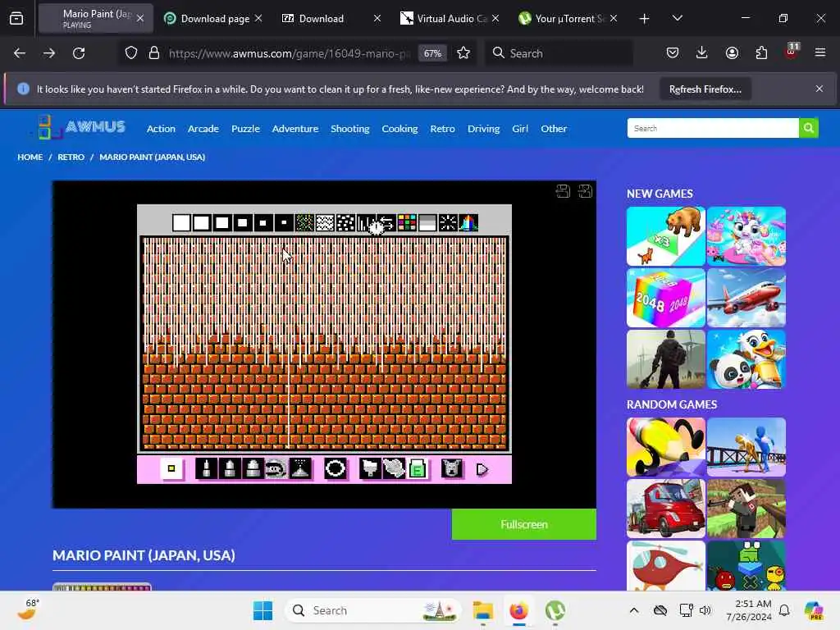Switch to the Download page tab

215,18
